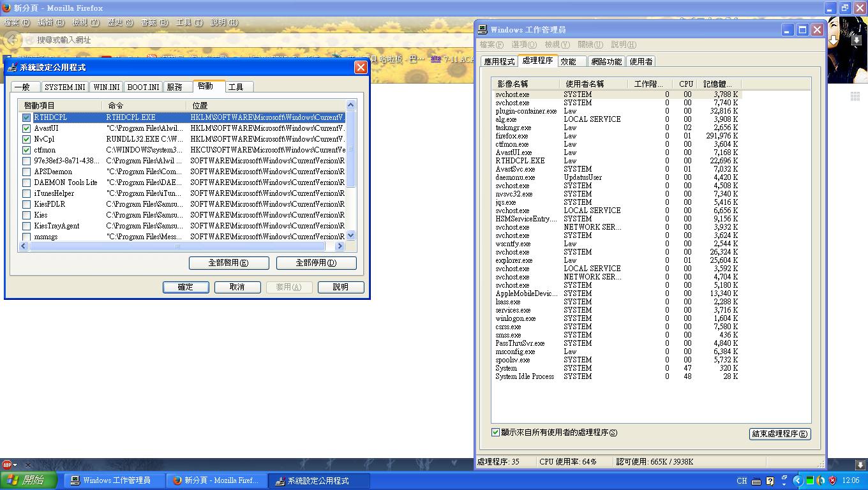Switch to Windows 工作管理員 taskbar button
The image size is (868, 490).
click(114, 480)
